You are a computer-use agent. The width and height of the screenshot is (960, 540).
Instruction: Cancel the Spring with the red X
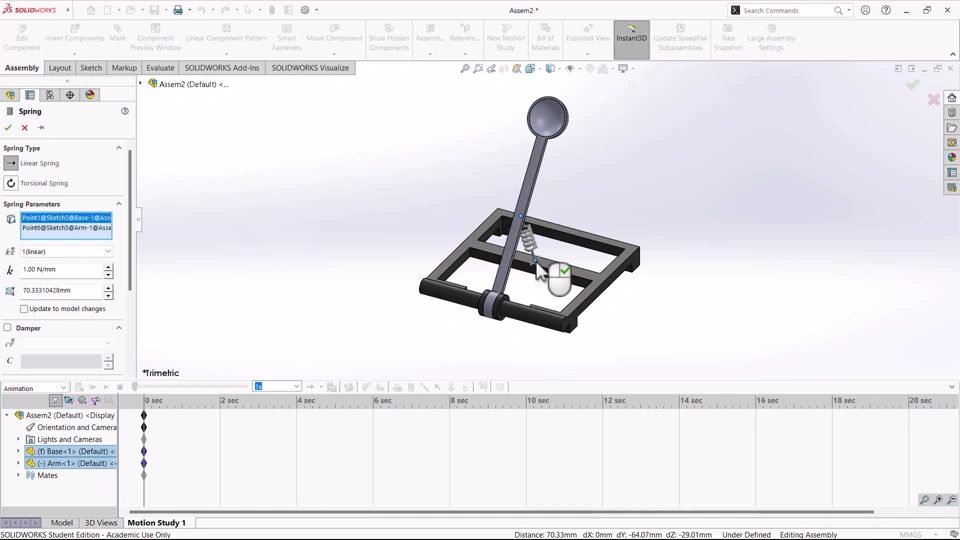24,127
